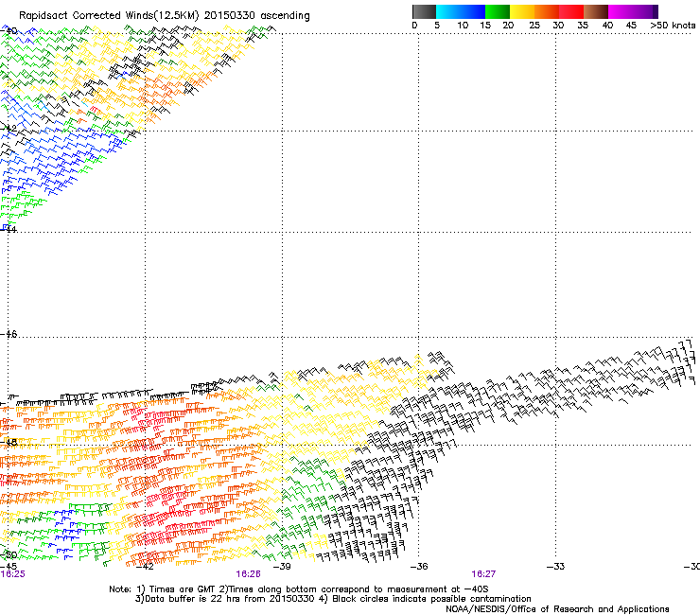The height and width of the screenshot is (615, 700).
Task: Click the '-46' latitude label on left axis
Action: click(x=9, y=334)
